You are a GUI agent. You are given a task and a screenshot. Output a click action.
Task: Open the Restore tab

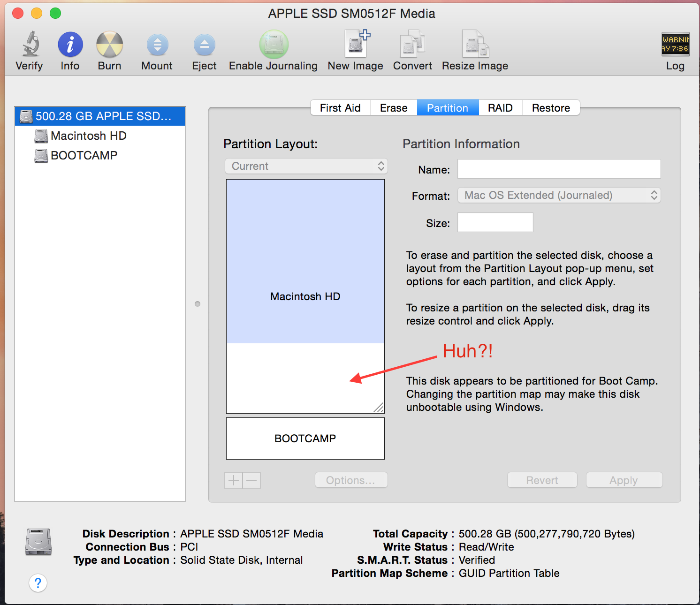(551, 108)
